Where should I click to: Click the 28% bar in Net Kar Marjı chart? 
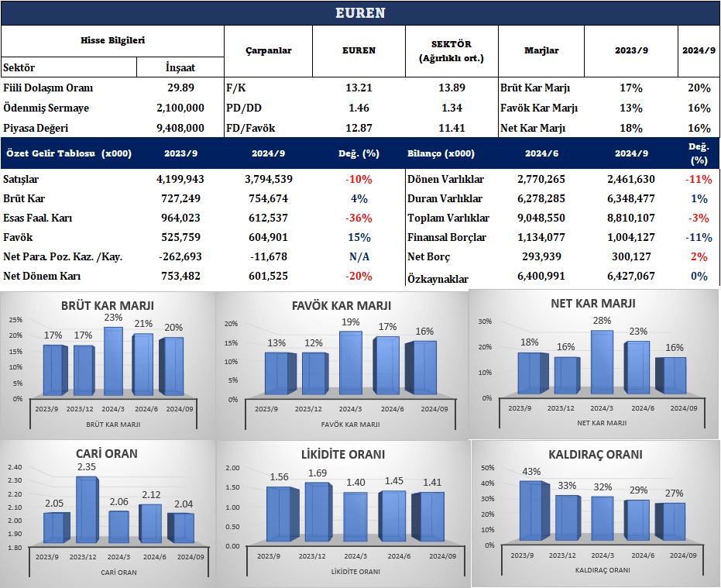[602, 362]
